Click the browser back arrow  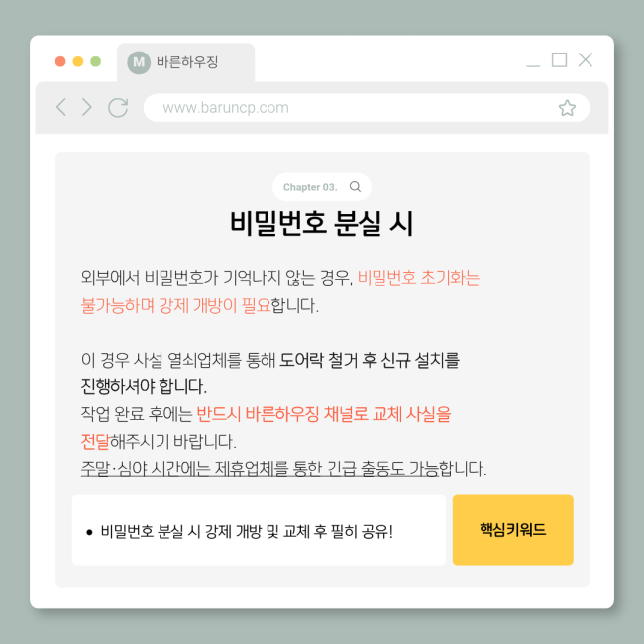61,107
